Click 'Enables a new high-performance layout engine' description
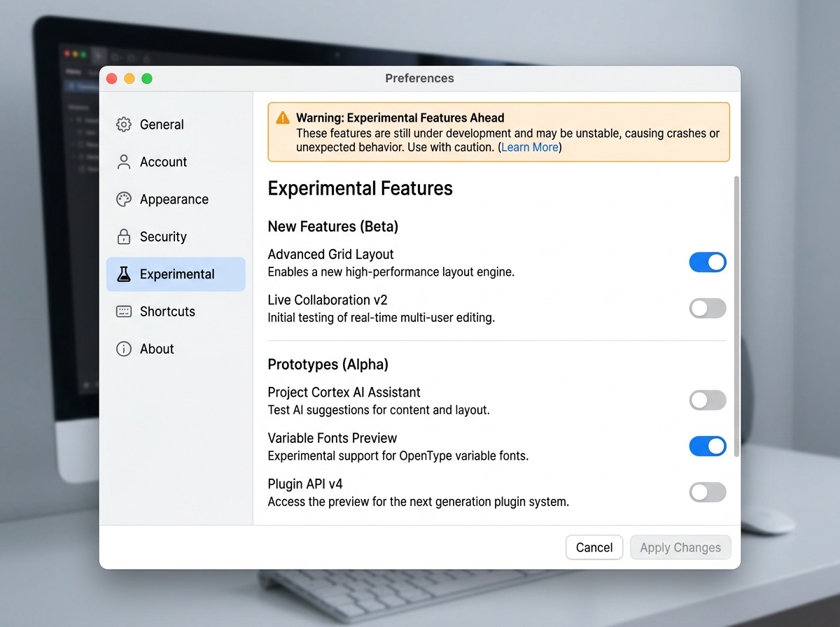The image size is (840, 627). 391,272
